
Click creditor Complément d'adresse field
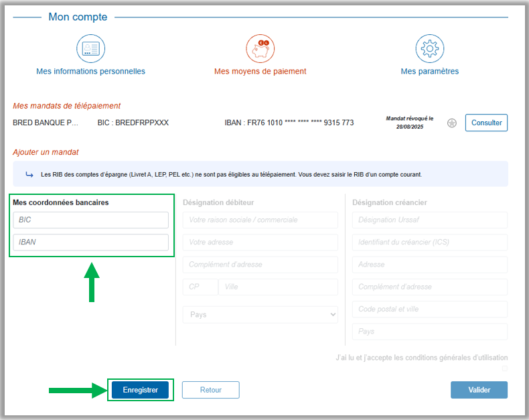(429, 287)
